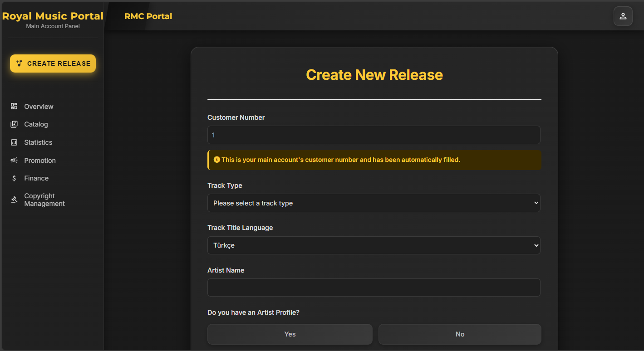
Task: Open the Statistics menu item
Action: coord(38,142)
